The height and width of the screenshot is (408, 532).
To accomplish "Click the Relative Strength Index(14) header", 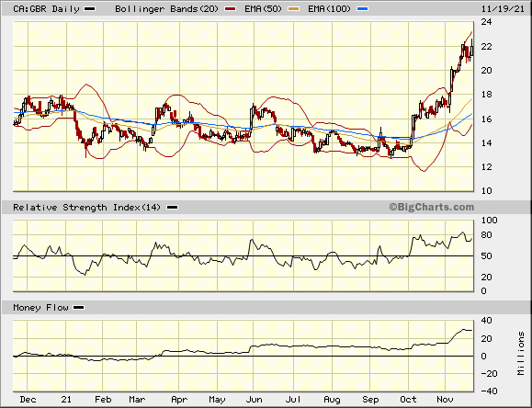I will coord(87,208).
